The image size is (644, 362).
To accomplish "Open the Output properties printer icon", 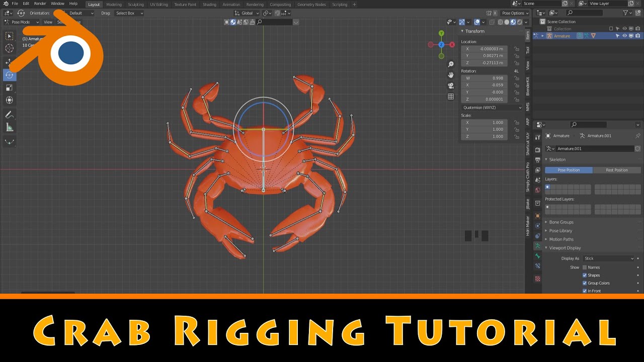I will coord(537,160).
